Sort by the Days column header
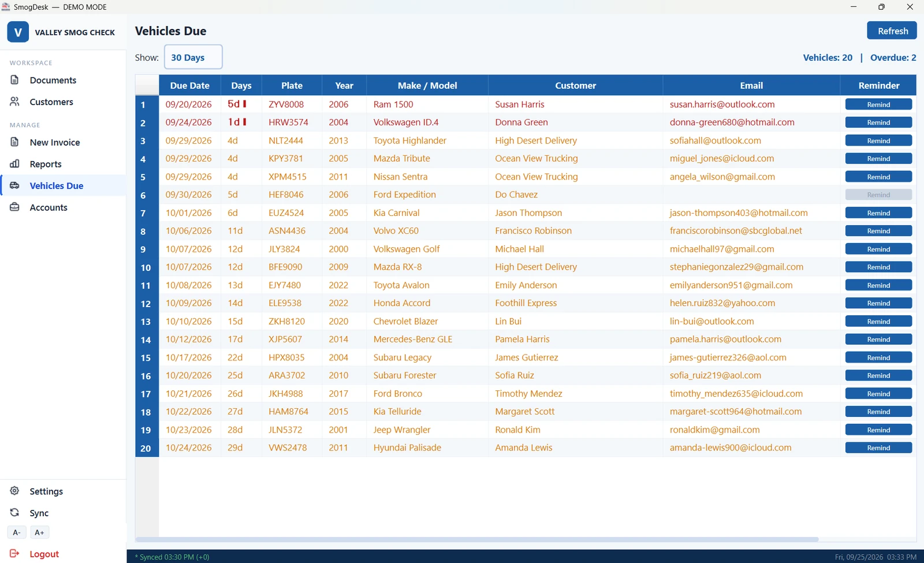The height and width of the screenshot is (563, 924). click(x=241, y=85)
